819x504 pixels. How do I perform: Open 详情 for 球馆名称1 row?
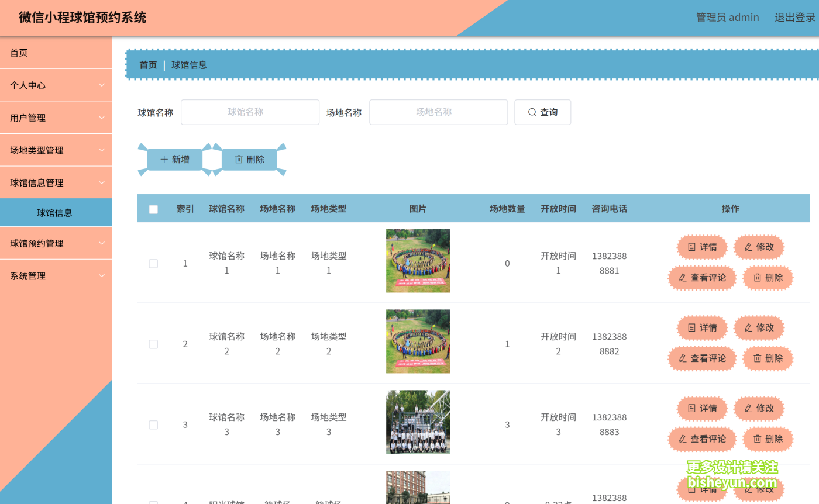701,247
